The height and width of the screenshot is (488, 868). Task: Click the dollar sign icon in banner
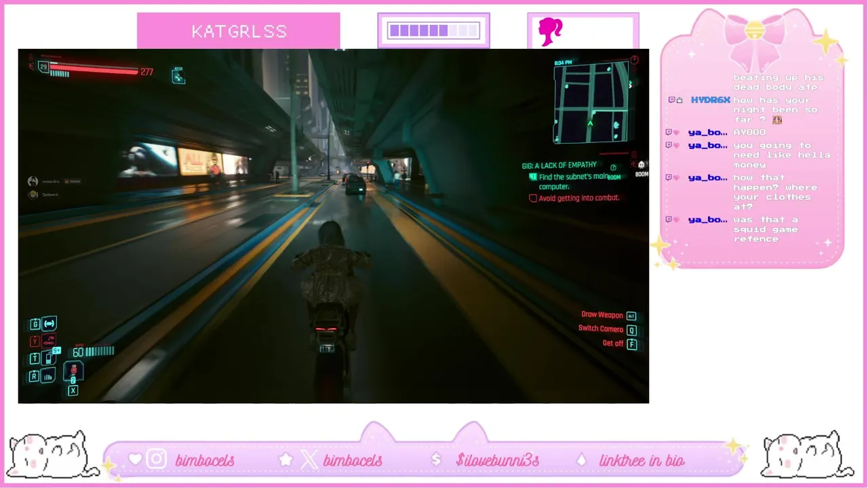click(436, 460)
